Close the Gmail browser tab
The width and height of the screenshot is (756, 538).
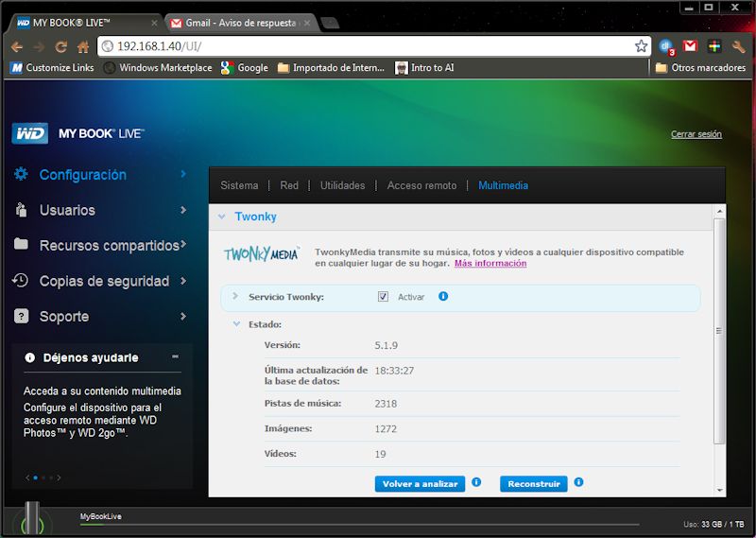(x=306, y=23)
